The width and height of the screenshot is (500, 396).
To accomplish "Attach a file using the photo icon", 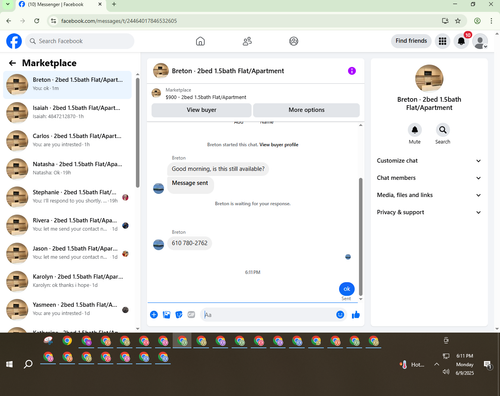I will [x=166, y=315].
